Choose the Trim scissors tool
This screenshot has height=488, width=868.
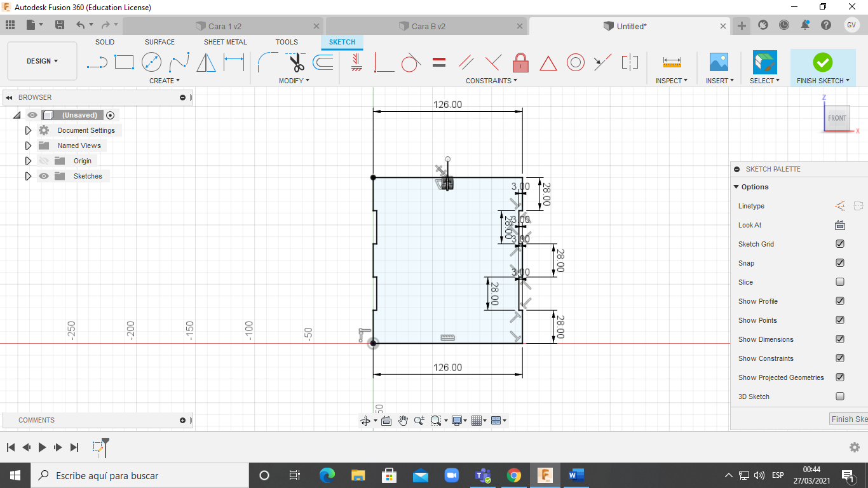(x=296, y=62)
